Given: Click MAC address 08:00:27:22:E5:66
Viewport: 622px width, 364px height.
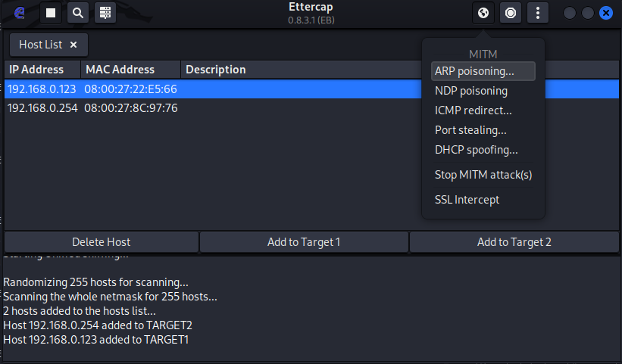Looking at the screenshot, I should (x=130, y=89).
